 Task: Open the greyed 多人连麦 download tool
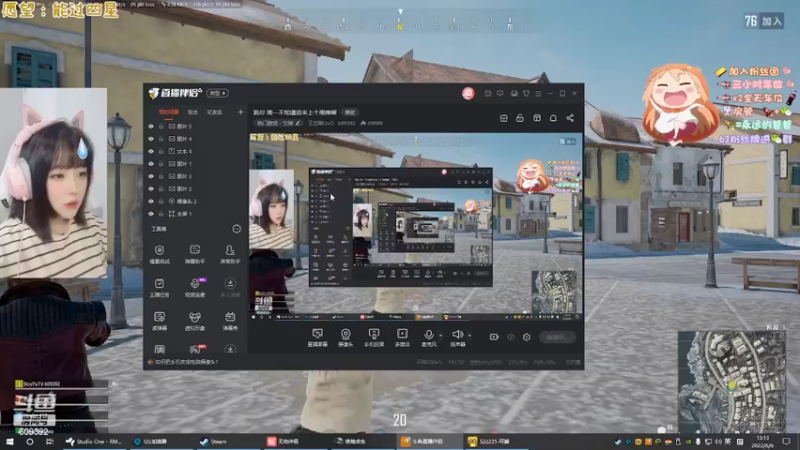(230, 287)
